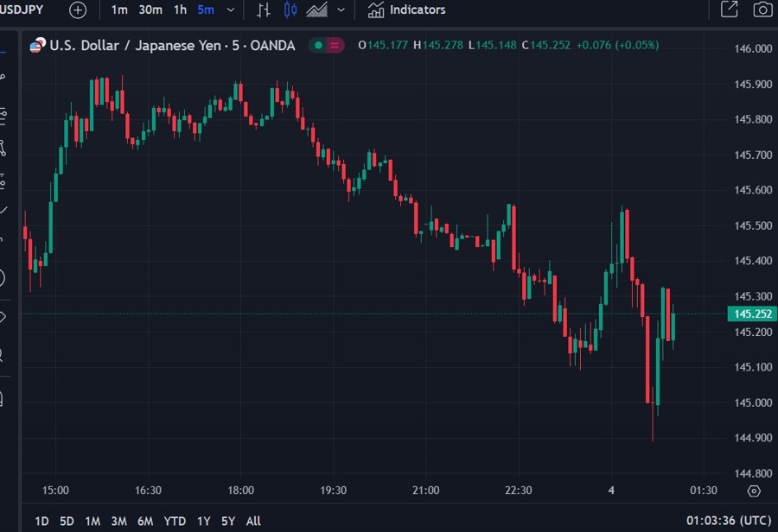Image resolution: width=778 pixels, height=532 pixels.
Task: Expand the timeframe interval dropdown arrow
Action: coord(230,10)
